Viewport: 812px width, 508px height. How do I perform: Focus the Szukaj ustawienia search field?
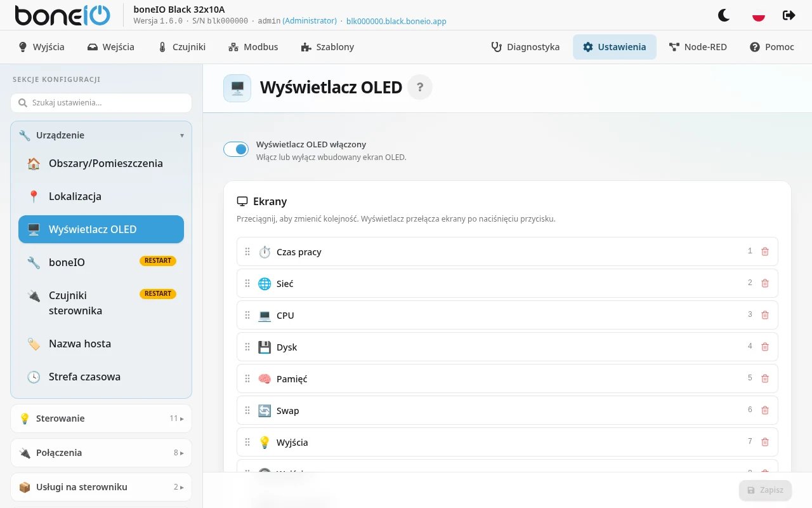pos(101,103)
